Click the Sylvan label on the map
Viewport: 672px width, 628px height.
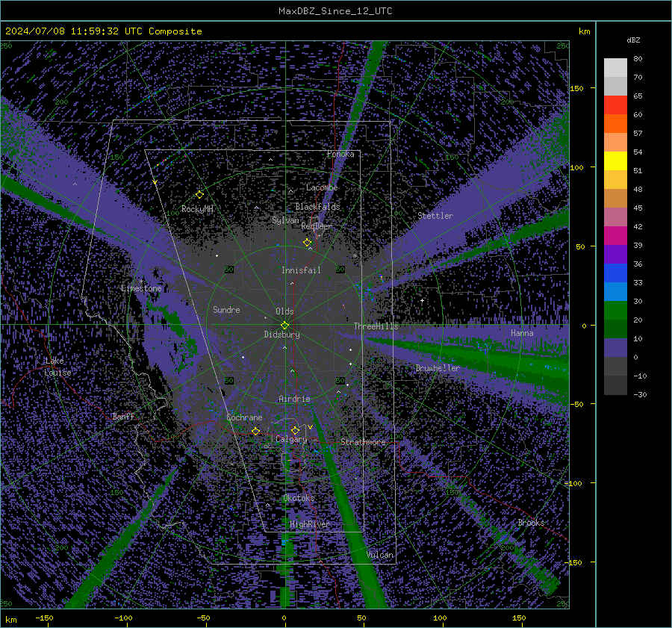pos(285,220)
